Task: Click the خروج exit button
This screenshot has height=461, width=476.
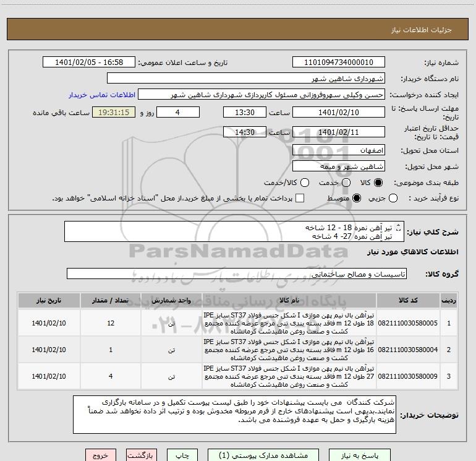Action: (101, 455)
